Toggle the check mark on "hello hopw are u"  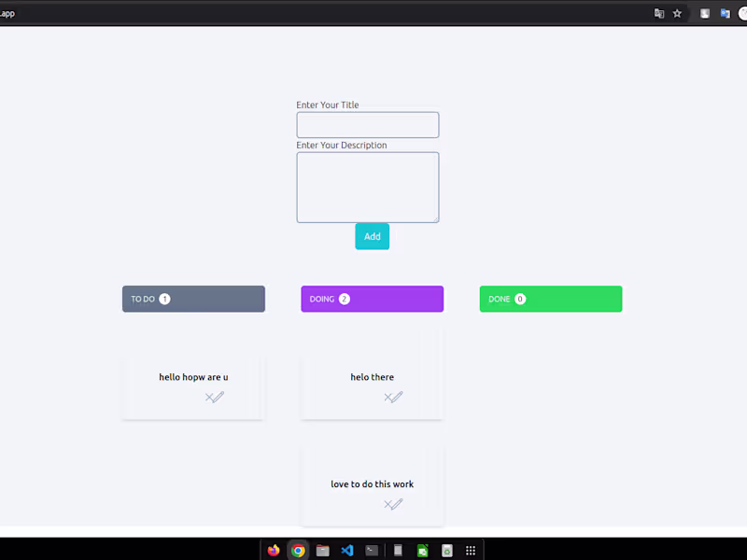pos(209,398)
